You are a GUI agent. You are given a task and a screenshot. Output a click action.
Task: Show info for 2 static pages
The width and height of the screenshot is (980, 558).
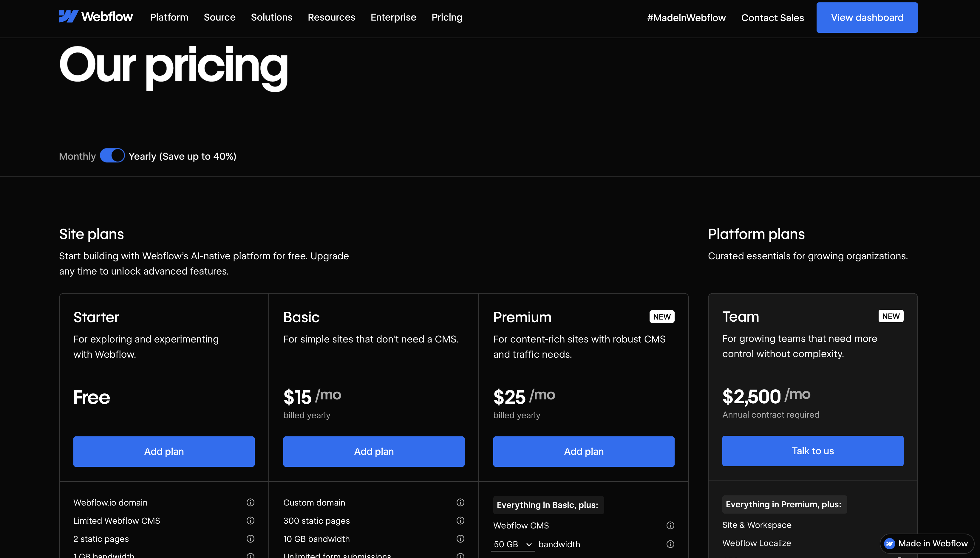pos(250,539)
